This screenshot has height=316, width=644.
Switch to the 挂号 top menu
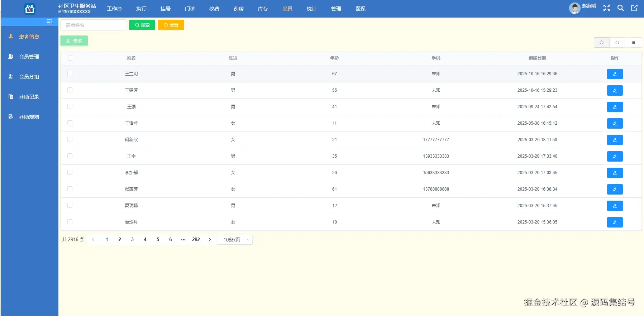coord(166,9)
